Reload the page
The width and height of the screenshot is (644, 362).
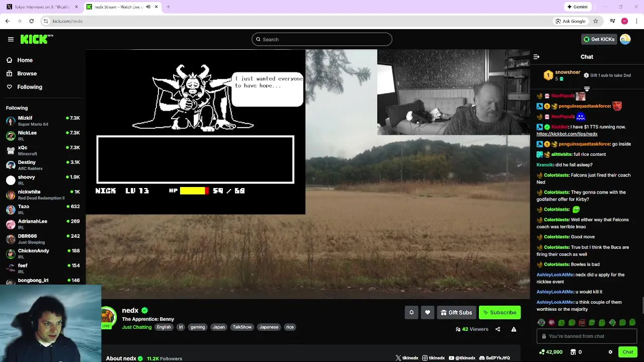(31, 21)
